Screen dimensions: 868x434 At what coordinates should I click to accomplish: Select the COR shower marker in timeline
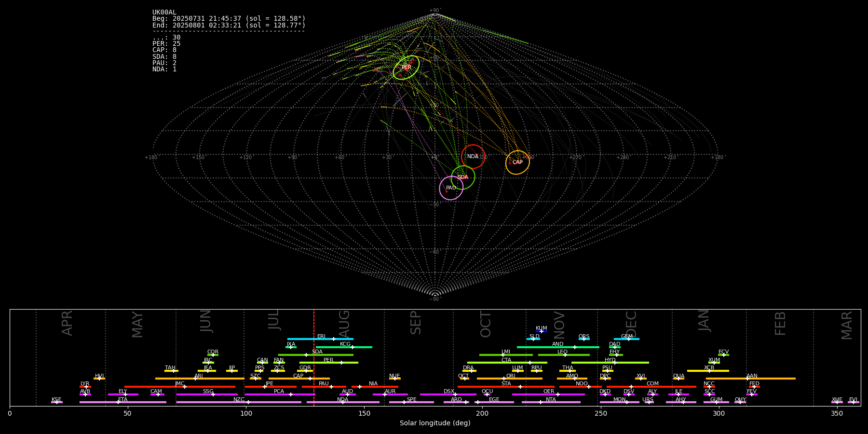[213, 355]
